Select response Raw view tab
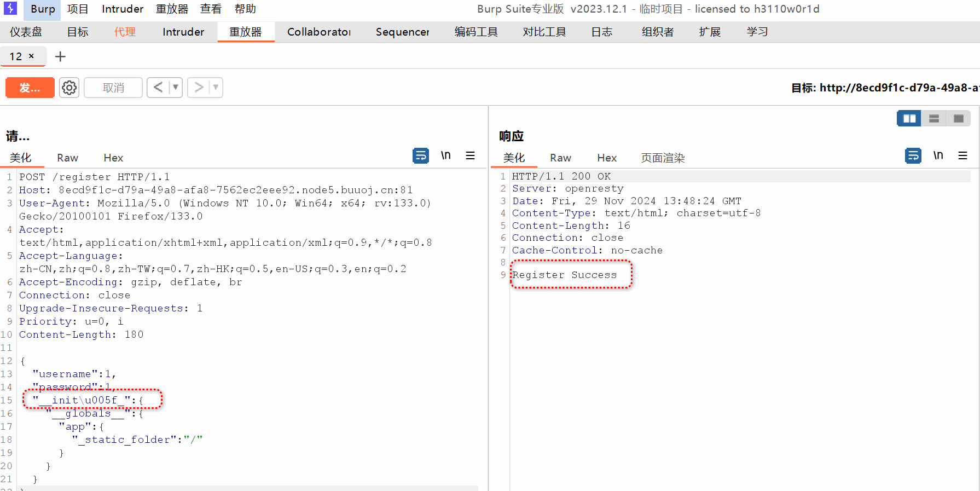 561,158
